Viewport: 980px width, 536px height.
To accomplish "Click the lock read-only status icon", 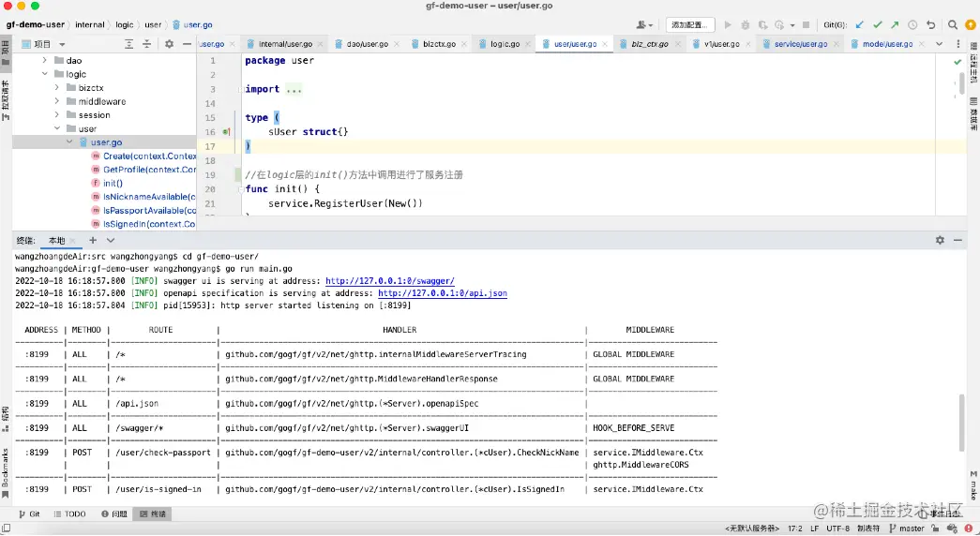I will [x=935, y=529].
